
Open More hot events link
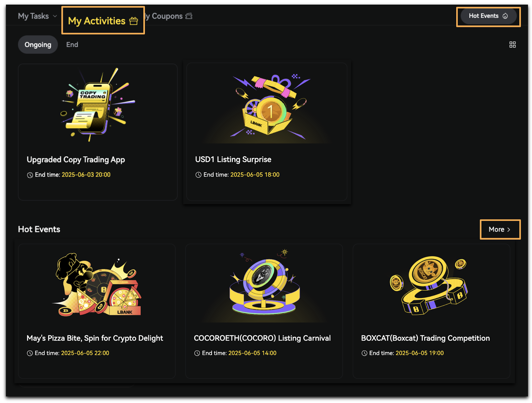point(500,229)
